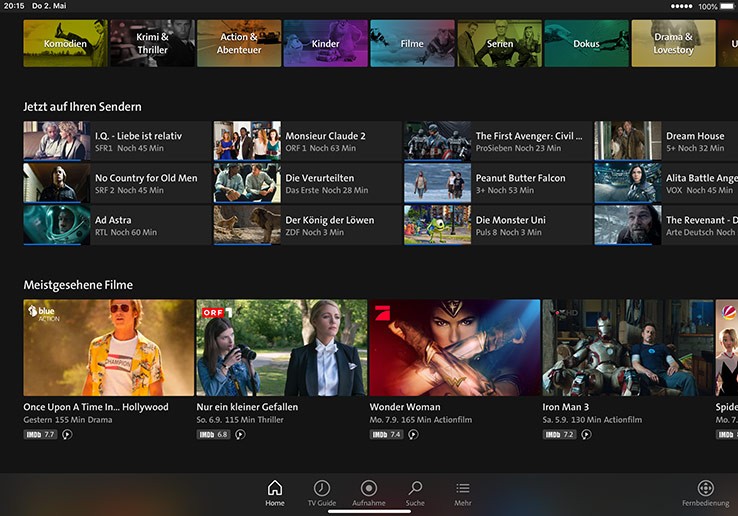
Task: Click 'Meistgesehene Filme' heading
Action: (78, 285)
